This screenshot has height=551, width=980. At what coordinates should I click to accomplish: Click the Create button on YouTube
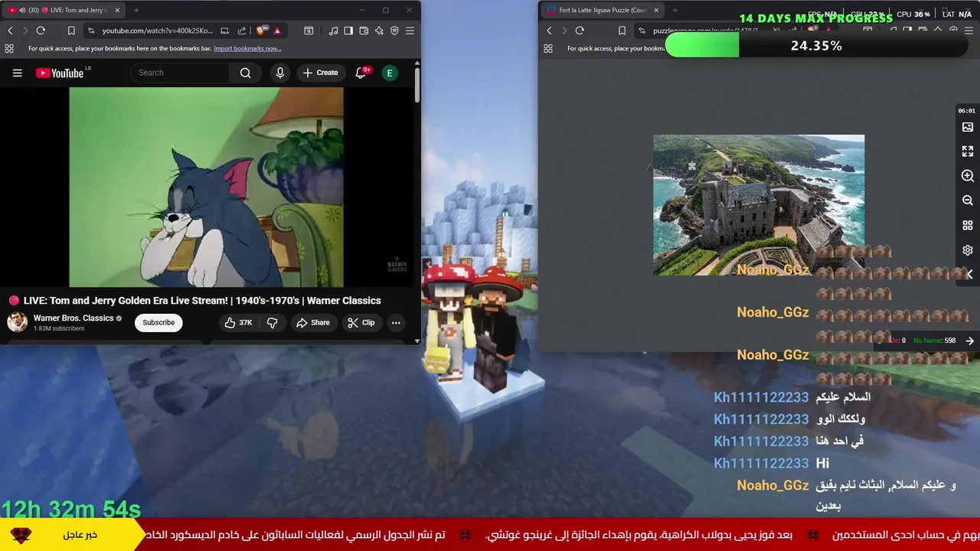tap(320, 73)
